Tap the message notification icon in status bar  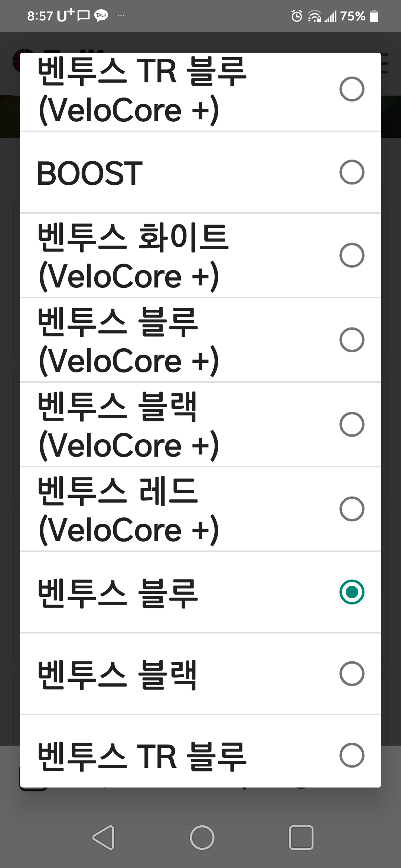click(84, 16)
